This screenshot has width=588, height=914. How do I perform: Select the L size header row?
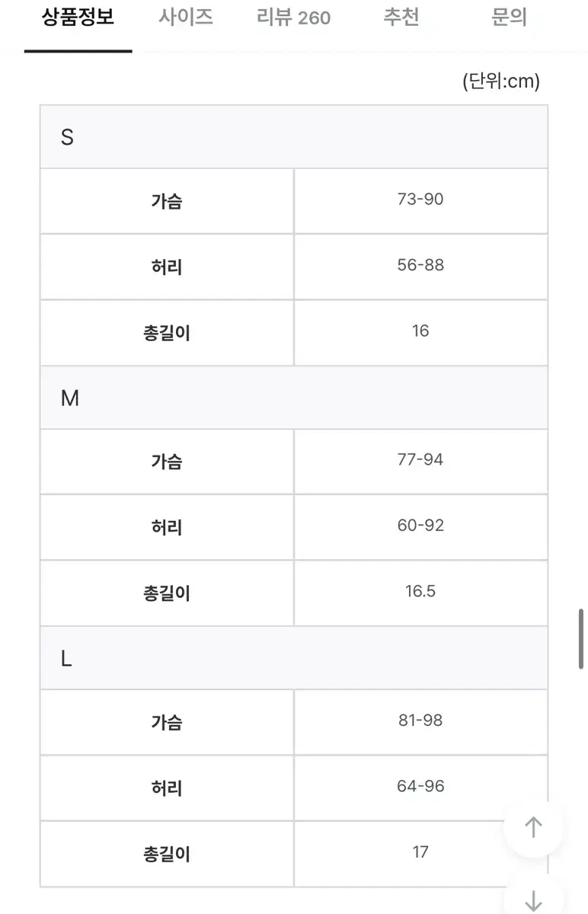(x=294, y=658)
